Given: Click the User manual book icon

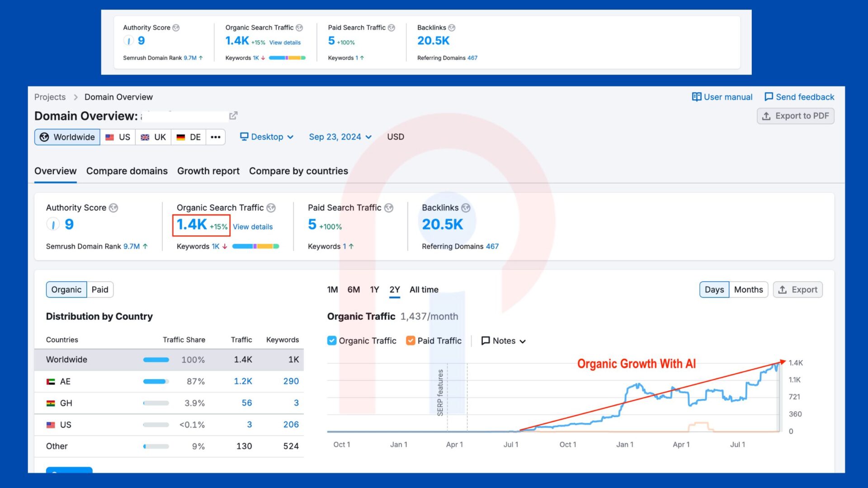Looking at the screenshot, I should [x=696, y=97].
